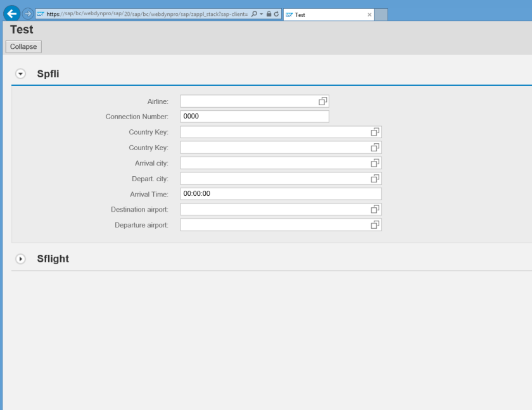
Task: Click the security lock icon
Action: coord(269,14)
